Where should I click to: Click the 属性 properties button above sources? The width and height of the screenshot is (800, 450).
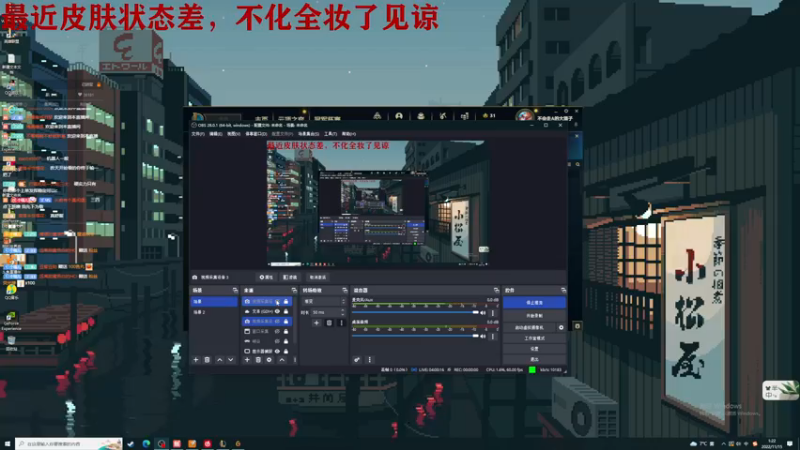pos(266,278)
